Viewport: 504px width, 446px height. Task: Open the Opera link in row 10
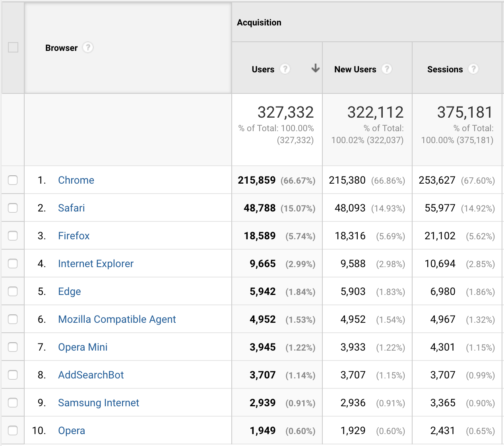72,430
